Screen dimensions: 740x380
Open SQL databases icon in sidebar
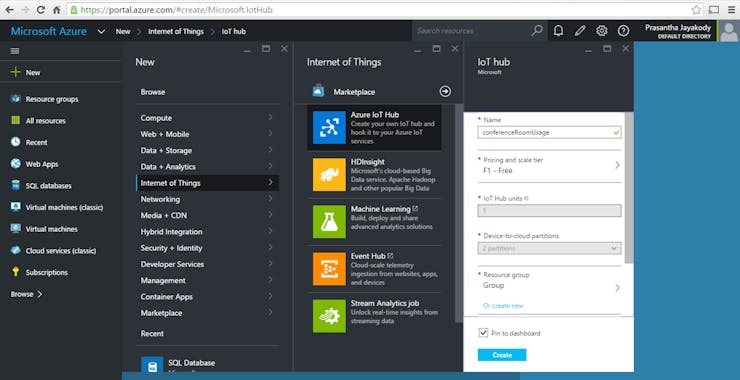[16, 186]
